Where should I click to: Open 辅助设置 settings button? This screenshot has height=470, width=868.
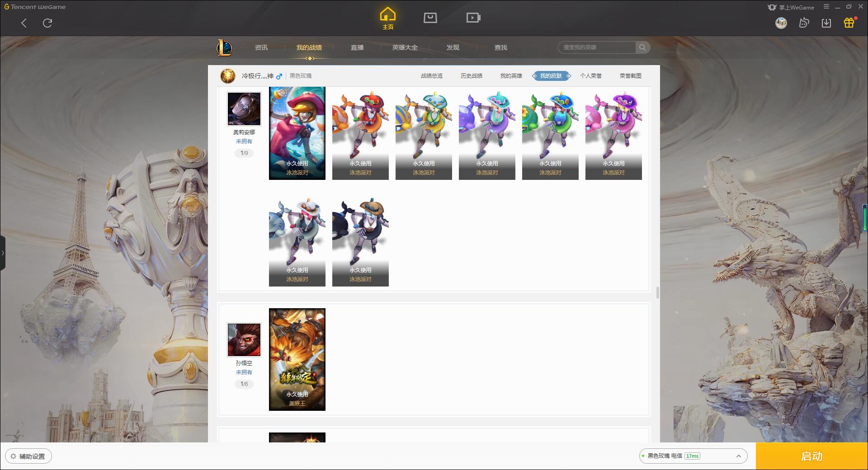[x=28, y=456]
